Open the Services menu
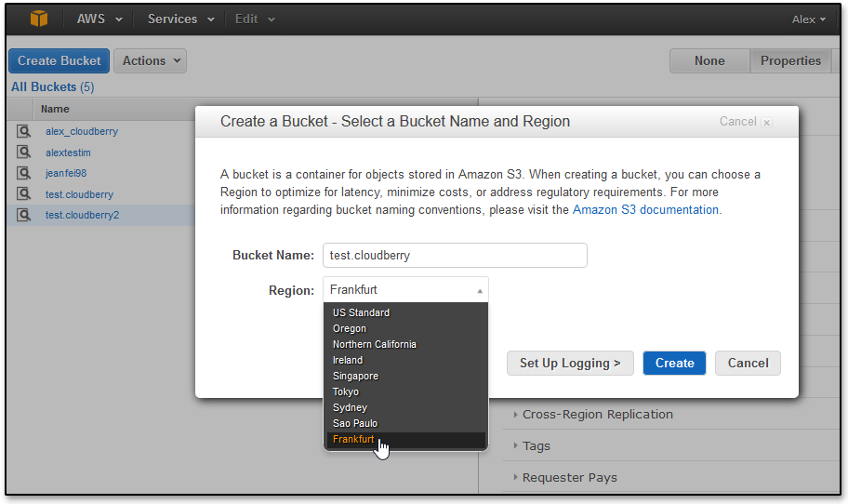Screen dimensions: 848x504 pos(180,19)
